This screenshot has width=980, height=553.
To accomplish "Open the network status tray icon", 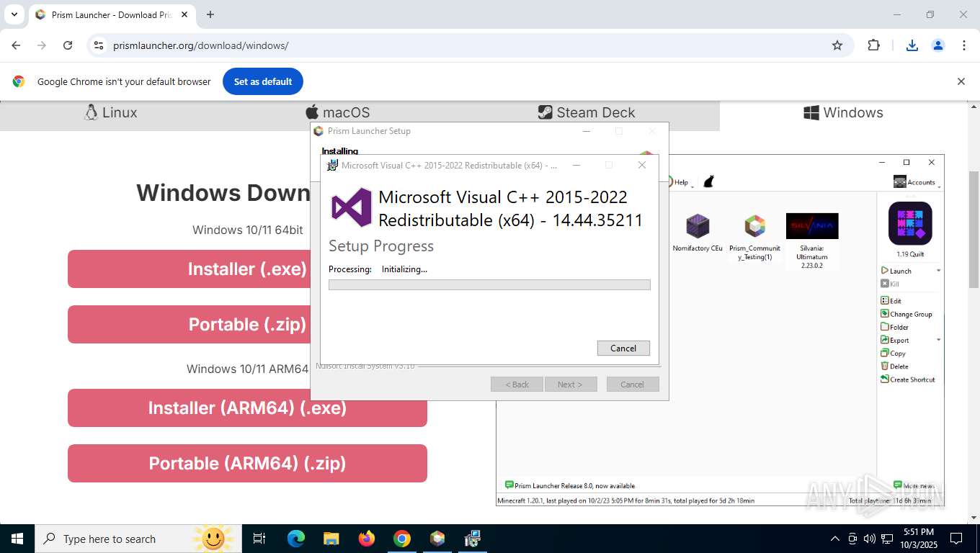I will [887, 539].
